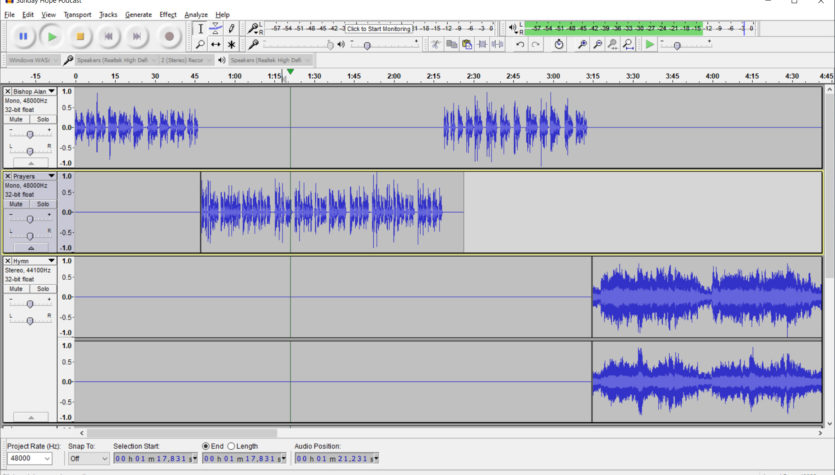Open recording meter microphone options

coord(253,28)
